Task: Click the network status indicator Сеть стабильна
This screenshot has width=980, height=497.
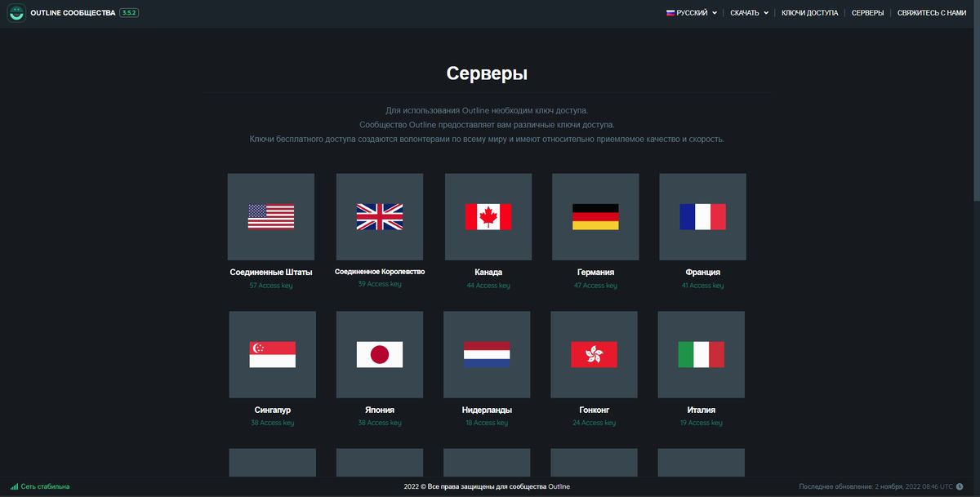Action: 38,485
